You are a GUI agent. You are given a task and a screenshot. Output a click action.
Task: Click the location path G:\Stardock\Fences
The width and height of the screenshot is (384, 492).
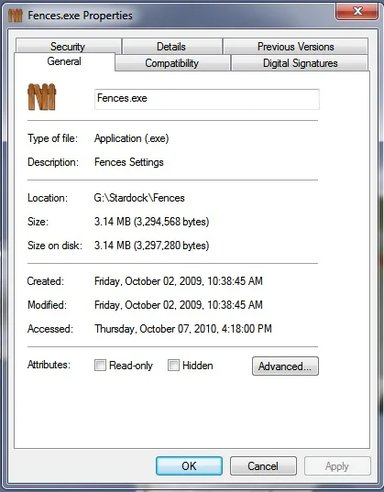click(x=139, y=198)
